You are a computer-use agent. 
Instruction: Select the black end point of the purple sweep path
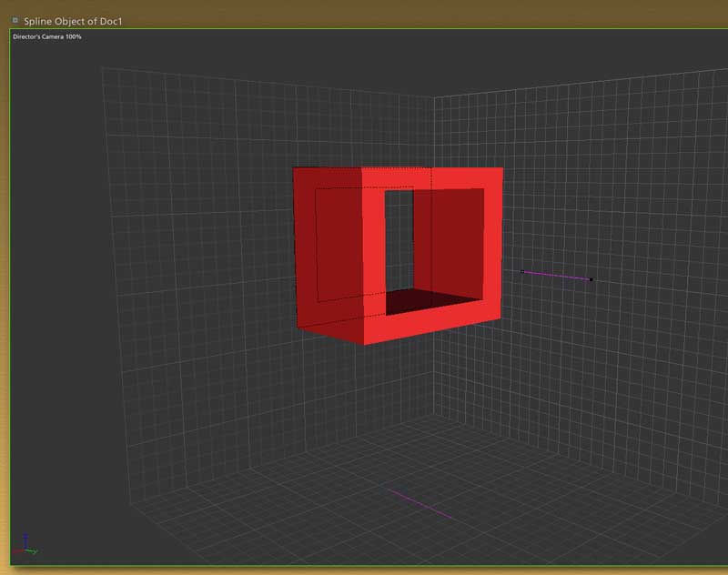[x=591, y=279]
